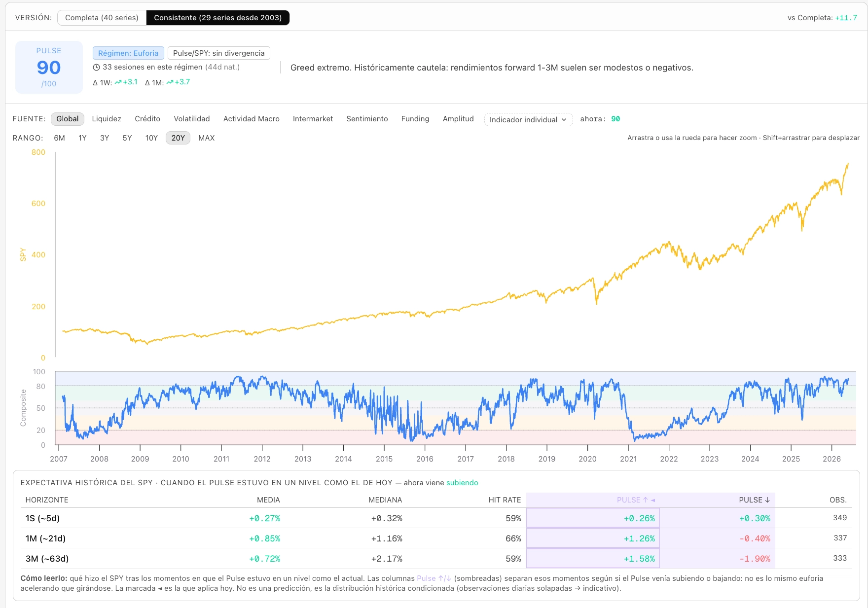868x608 pixels.
Task: Click the trend arrow icon next to Δ 1W
Action: (x=118, y=82)
